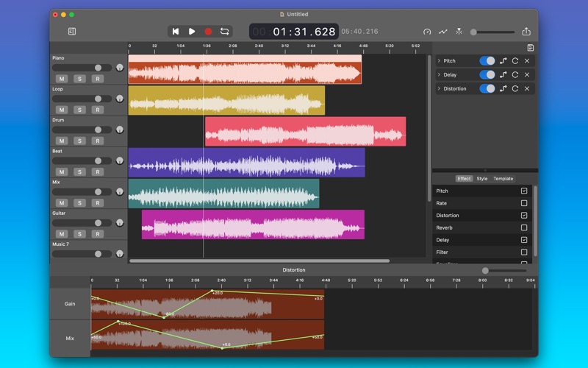Solo the Drum track
The width and height of the screenshot is (588, 368).
click(79, 141)
